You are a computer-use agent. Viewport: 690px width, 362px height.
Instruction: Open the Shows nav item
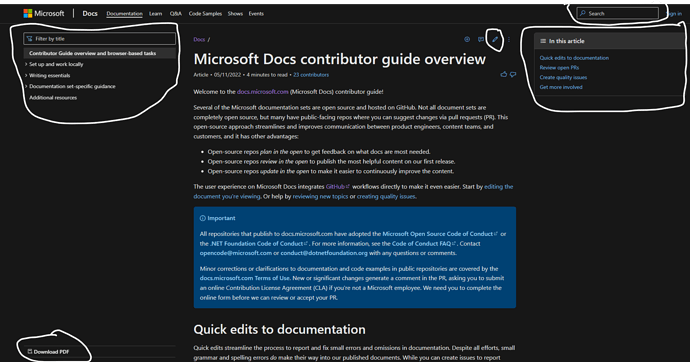[235, 14]
